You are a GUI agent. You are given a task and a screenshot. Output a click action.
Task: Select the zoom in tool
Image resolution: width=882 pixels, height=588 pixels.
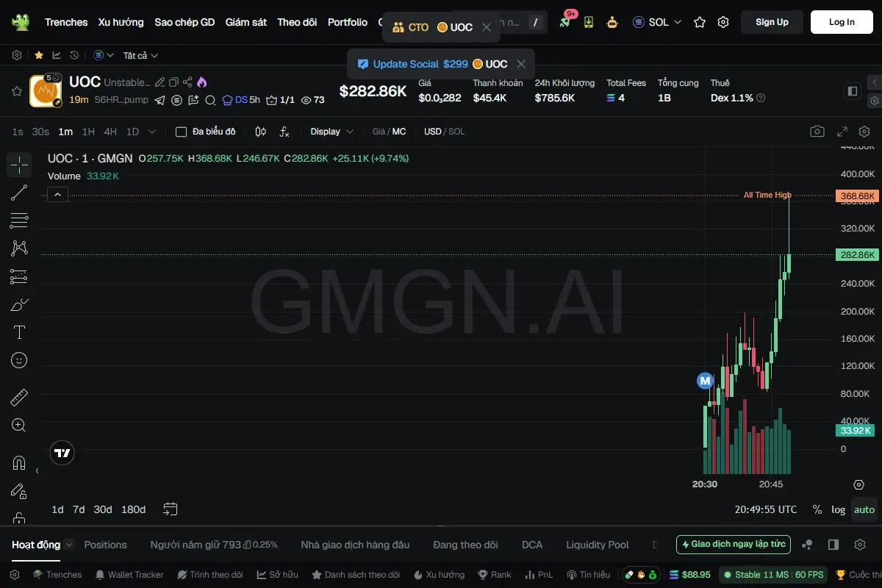19,426
